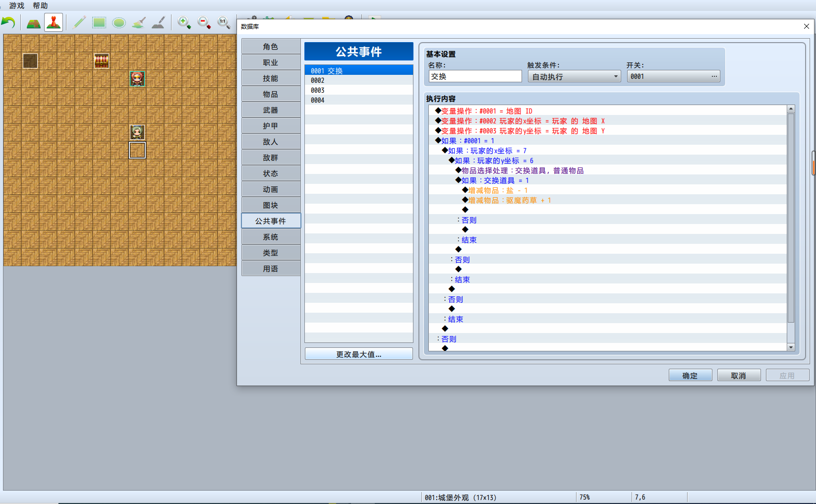
Task: Select common event 0002 in the list
Action: (359, 80)
